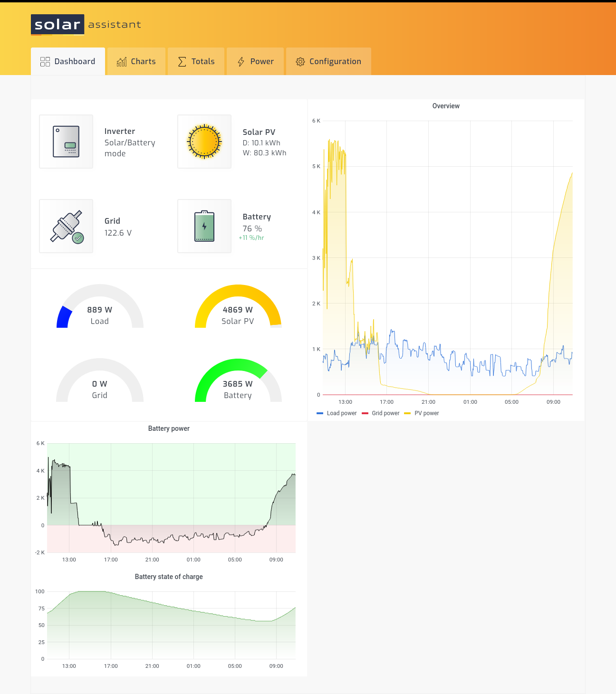
Task: Click the Dashboard tab grid icon
Action: click(45, 62)
